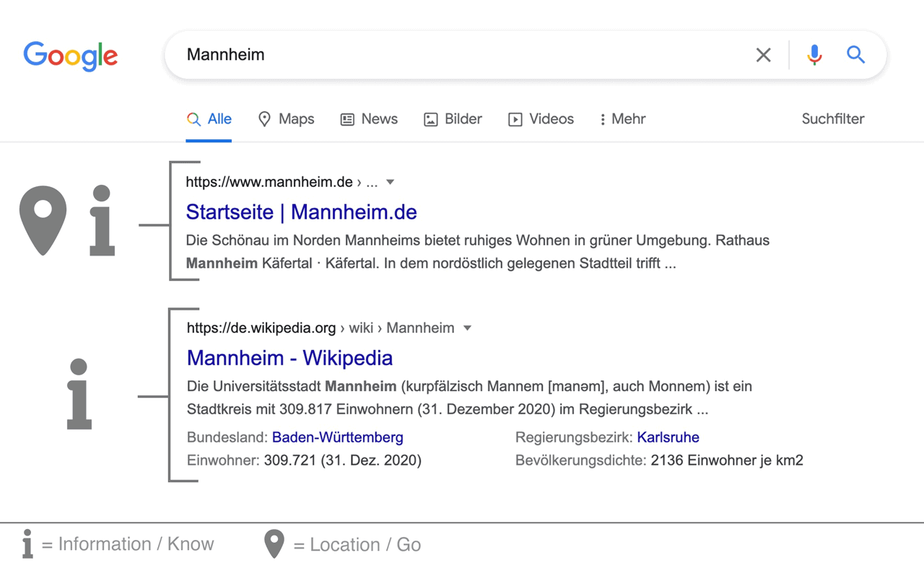This screenshot has width=924, height=563.
Task: Switch to the News tab
Action: click(x=369, y=119)
